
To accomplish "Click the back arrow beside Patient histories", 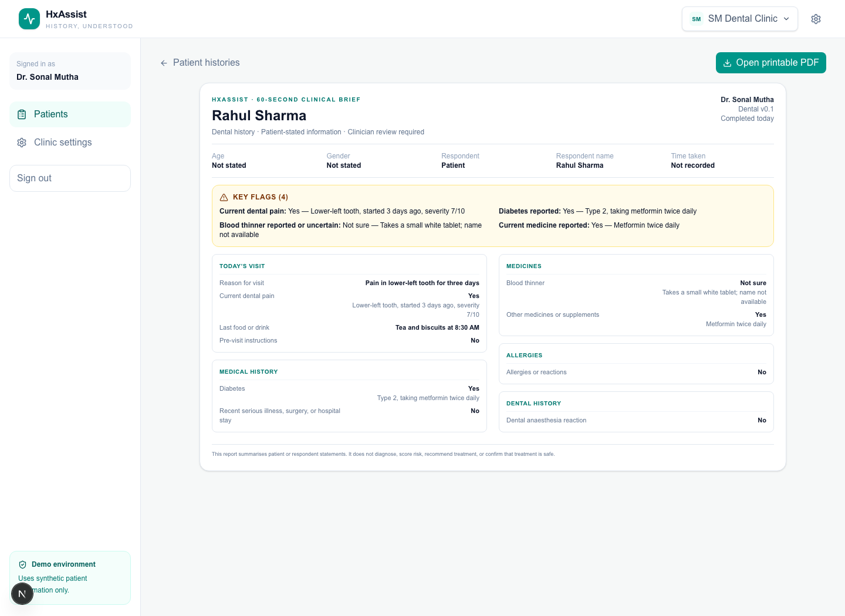I will [x=164, y=63].
